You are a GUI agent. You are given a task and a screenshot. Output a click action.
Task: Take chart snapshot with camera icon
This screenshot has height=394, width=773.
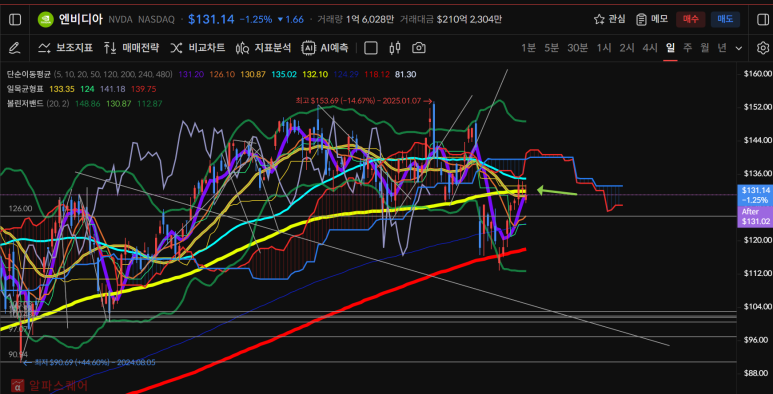pos(419,48)
